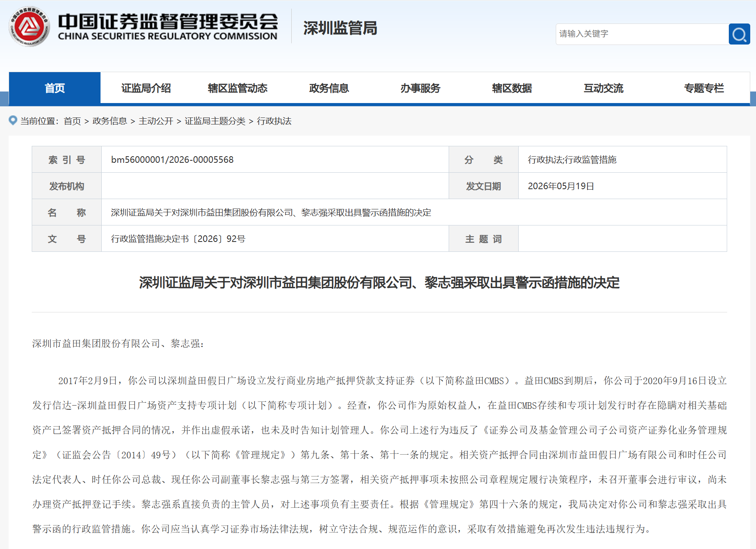Click the paragraph line starting 2017年2月9日
Viewport: 756px width, 549px height.
[x=392, y=380]
